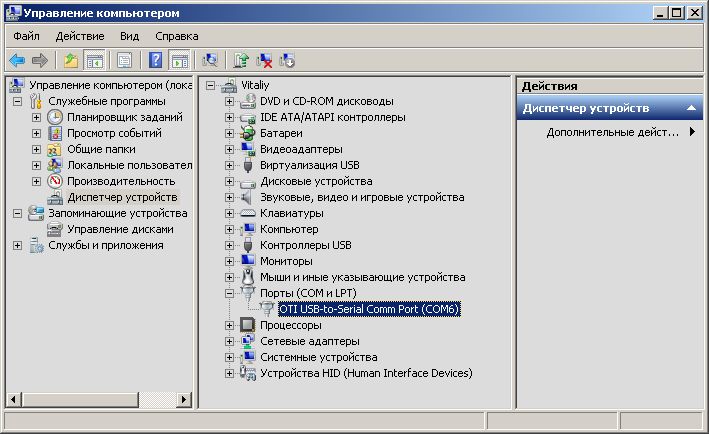Viewport: 709px width, 434px height.
Task: Click right arrow of tree horizontal scrollbar
Action: (x=184, y=399)
